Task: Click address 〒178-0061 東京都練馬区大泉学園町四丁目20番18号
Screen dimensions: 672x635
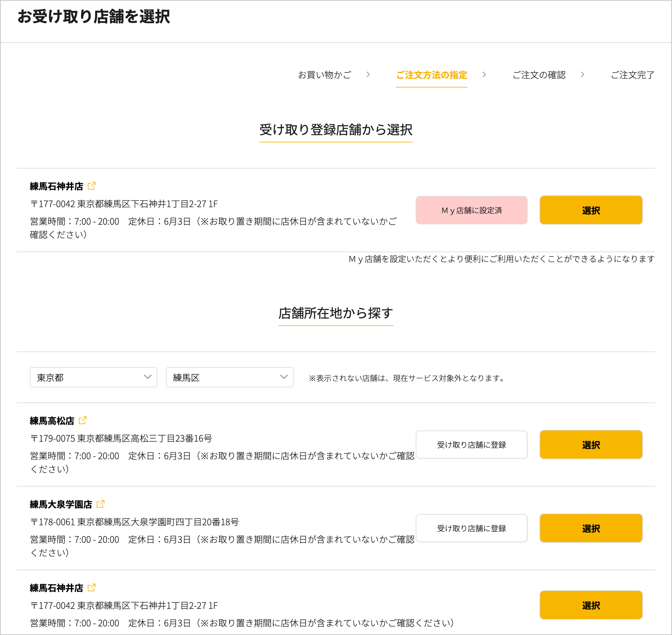Action: (x=134, y=522)
